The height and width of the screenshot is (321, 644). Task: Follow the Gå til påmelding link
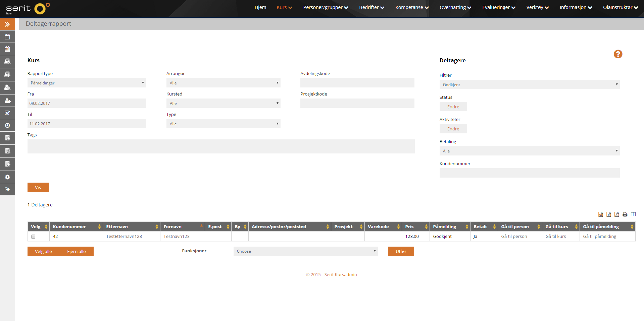point(599,236)
